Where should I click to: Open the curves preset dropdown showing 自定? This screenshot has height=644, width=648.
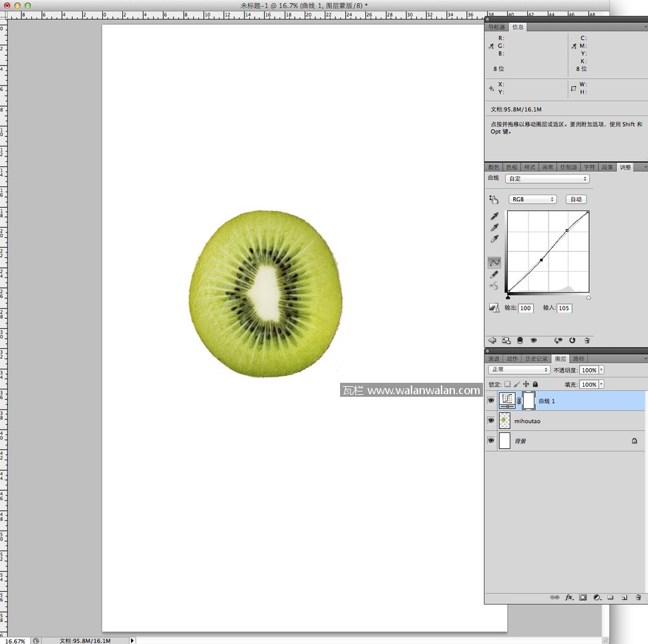click(547, 179)
